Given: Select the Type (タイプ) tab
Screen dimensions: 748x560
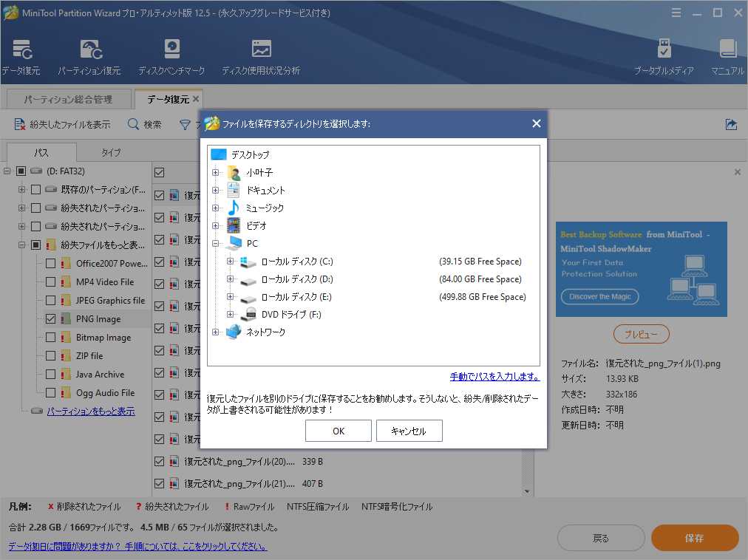Looking at the screenshot, I should (x=111, y=153).
